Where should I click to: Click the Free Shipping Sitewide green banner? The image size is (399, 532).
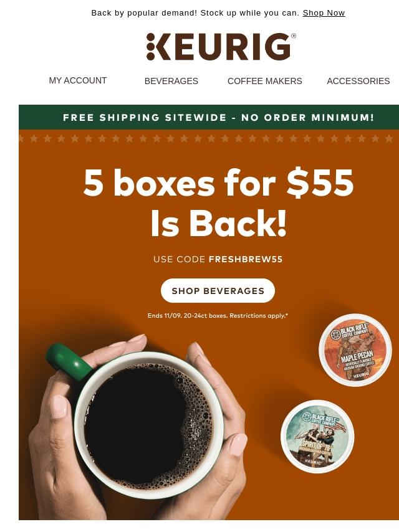[x=209, y=117]
